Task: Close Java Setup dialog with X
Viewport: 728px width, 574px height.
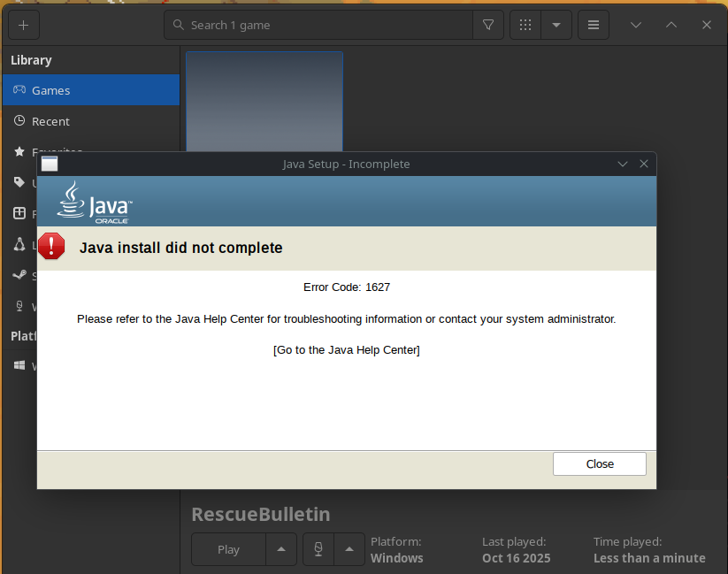Action: point(644,164)
